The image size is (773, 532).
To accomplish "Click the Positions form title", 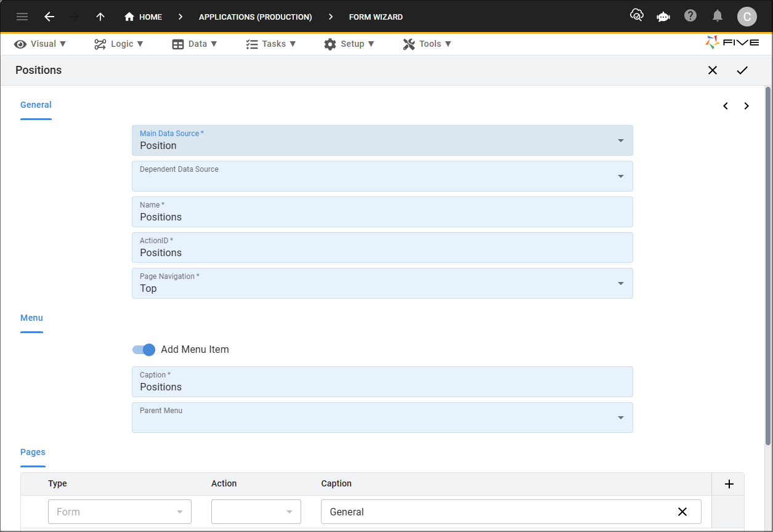I will tap(39, 70).
